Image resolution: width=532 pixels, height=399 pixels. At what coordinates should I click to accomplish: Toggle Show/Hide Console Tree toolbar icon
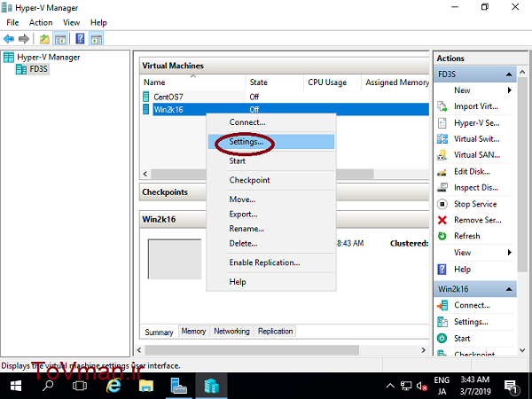tap(60, 39)
